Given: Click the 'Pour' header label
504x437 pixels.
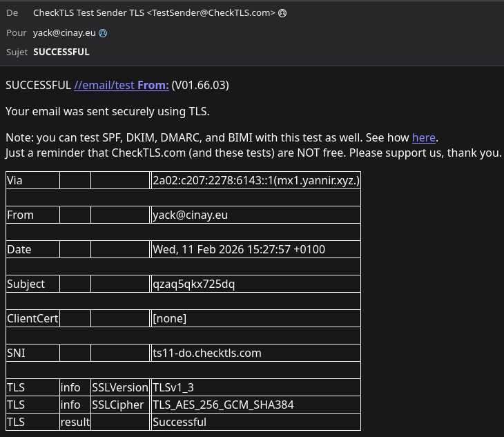Looking at the screenshot, I should pos(16,32).
